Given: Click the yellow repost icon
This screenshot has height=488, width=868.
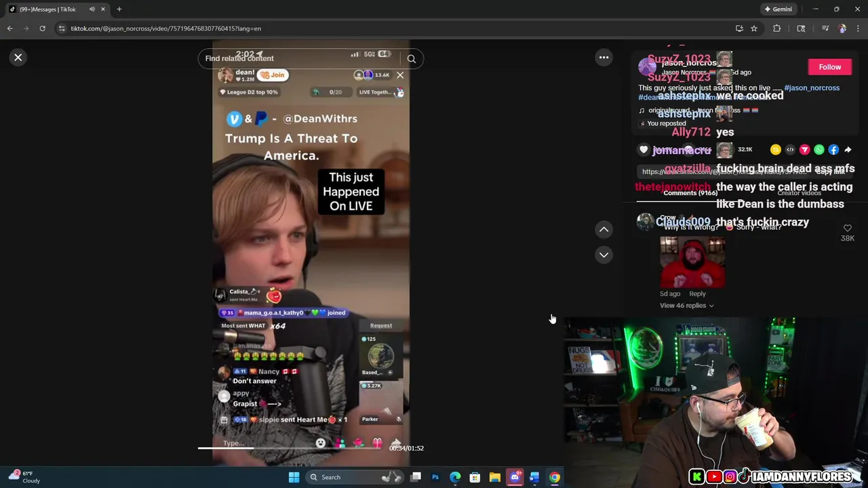Looking at the screenshot, I should click(x=776, y=150).
